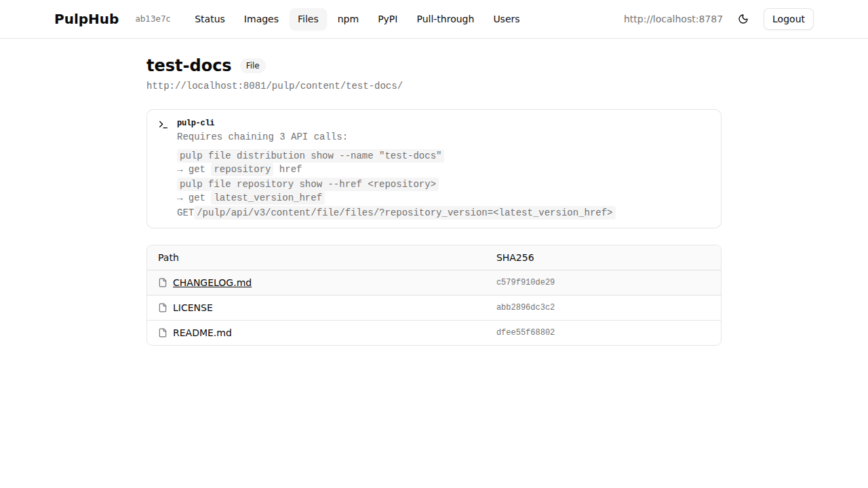
Task: Click the file icon beside CHANGELOG.md
Action: pos(163,282)
